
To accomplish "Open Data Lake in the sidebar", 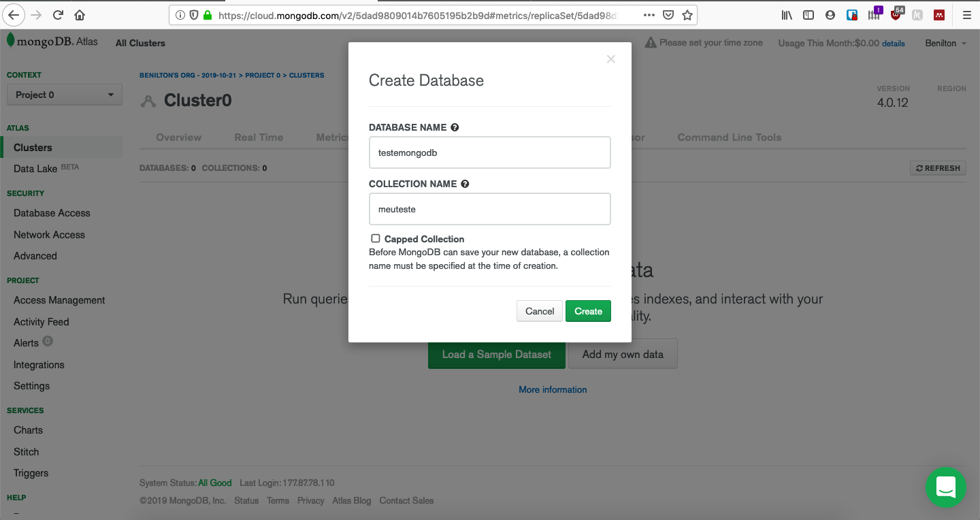I will point(35,169).
